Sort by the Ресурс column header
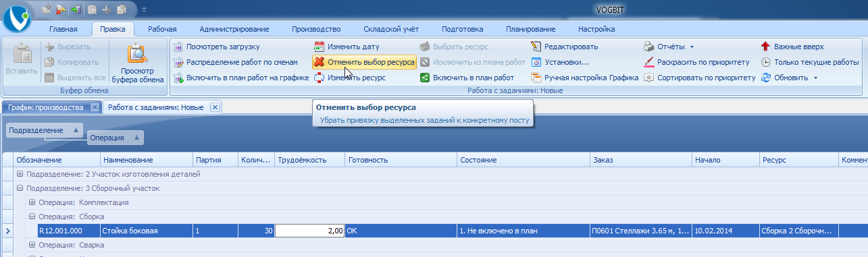Image resolution: width=868 pixels, height=257 pixels. (798, 160)
